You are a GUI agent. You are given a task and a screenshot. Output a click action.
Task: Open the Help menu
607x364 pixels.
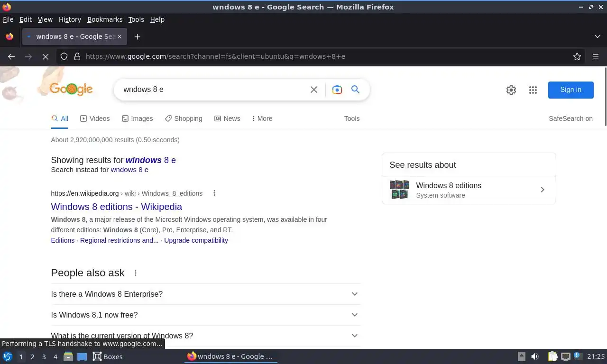(x=157, y=19)
